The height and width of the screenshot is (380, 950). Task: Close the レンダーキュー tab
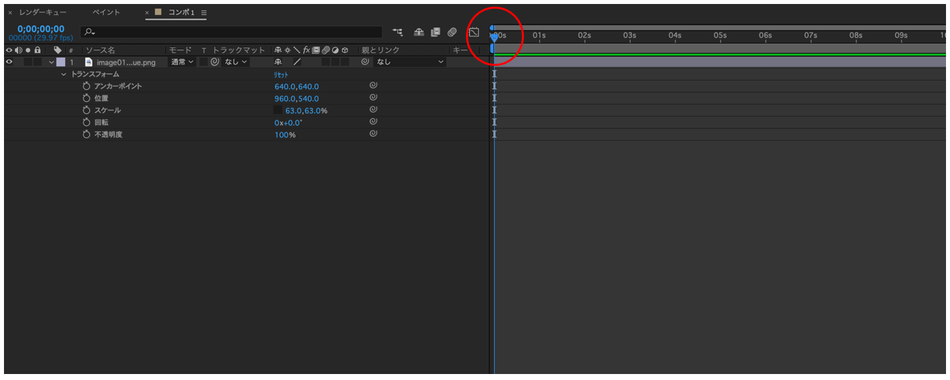pyautogui.click(x=10, y=12)
